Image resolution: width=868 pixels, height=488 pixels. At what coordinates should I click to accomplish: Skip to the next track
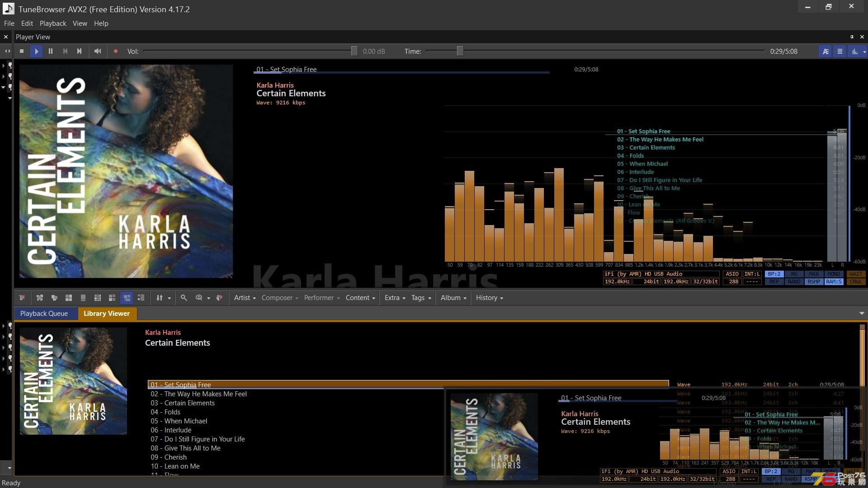point(79,52)
